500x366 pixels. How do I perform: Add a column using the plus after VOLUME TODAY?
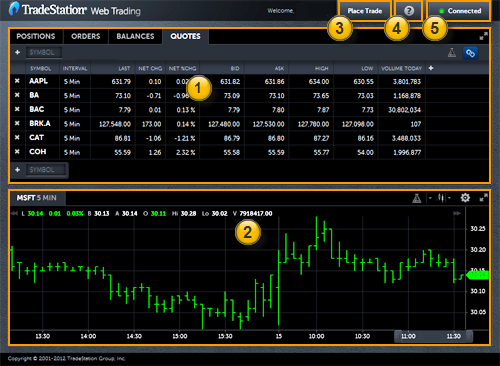(431, 68)
